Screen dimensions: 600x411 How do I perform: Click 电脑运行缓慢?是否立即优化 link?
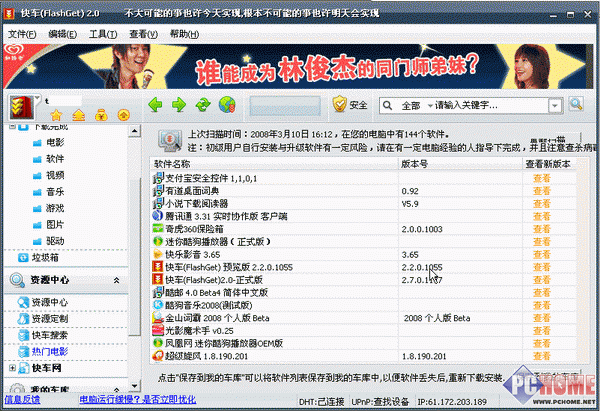pos(138,400)
